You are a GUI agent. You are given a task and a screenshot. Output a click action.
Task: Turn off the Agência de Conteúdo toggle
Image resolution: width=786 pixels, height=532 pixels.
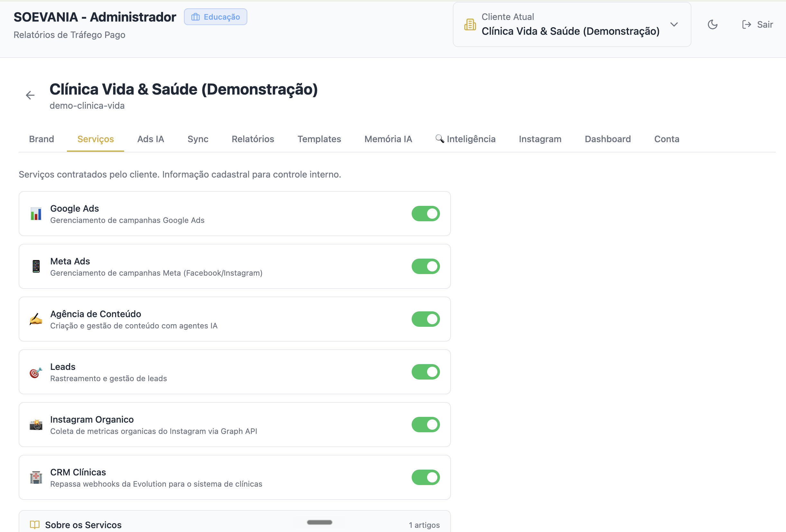(x=425, y=319)
